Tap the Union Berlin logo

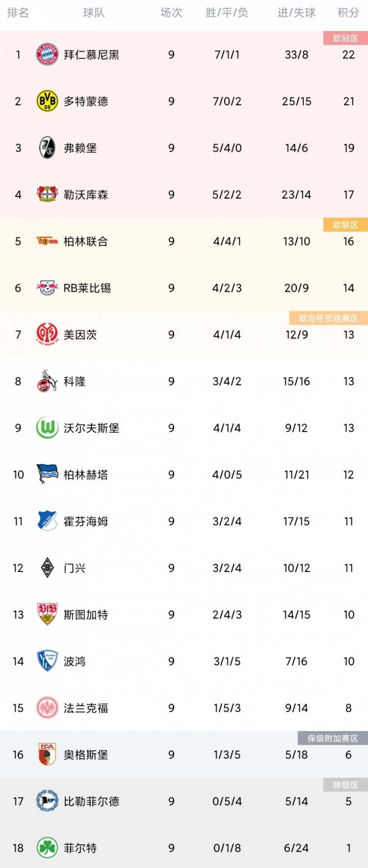[x=47, y=241]
